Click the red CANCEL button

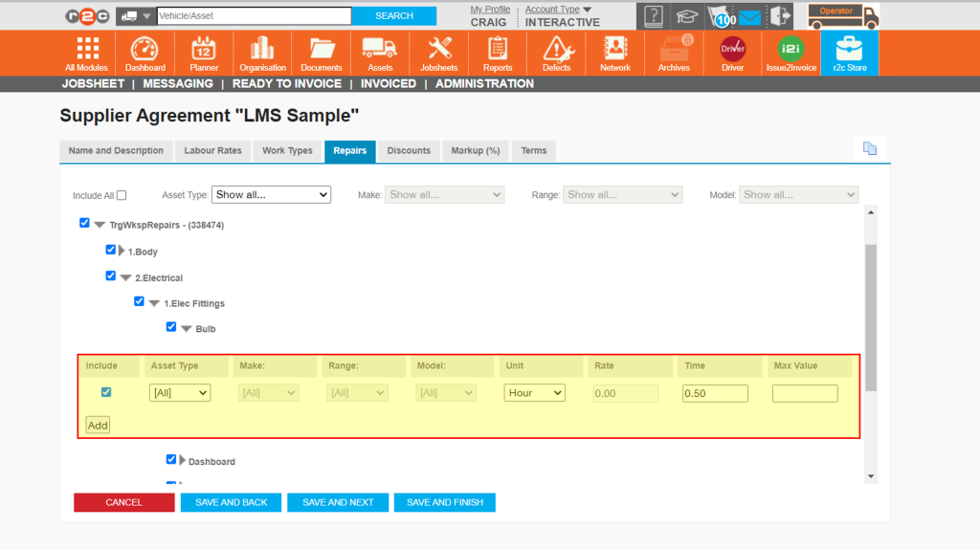pos(123,502)
